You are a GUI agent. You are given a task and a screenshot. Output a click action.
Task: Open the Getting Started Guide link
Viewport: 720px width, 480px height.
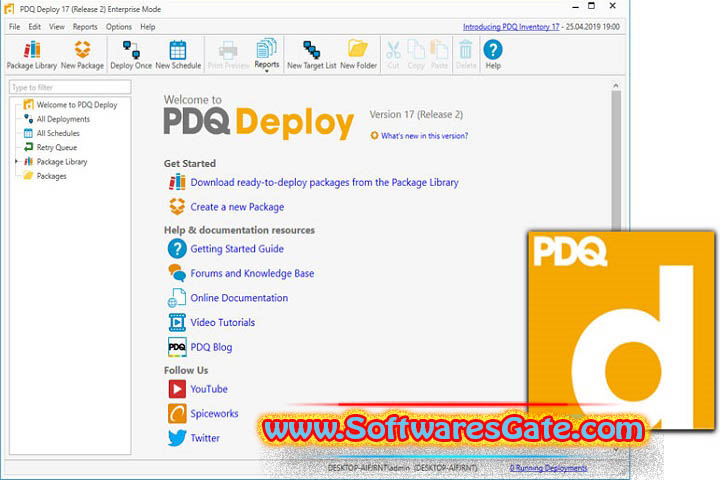[x=237, y=248]
